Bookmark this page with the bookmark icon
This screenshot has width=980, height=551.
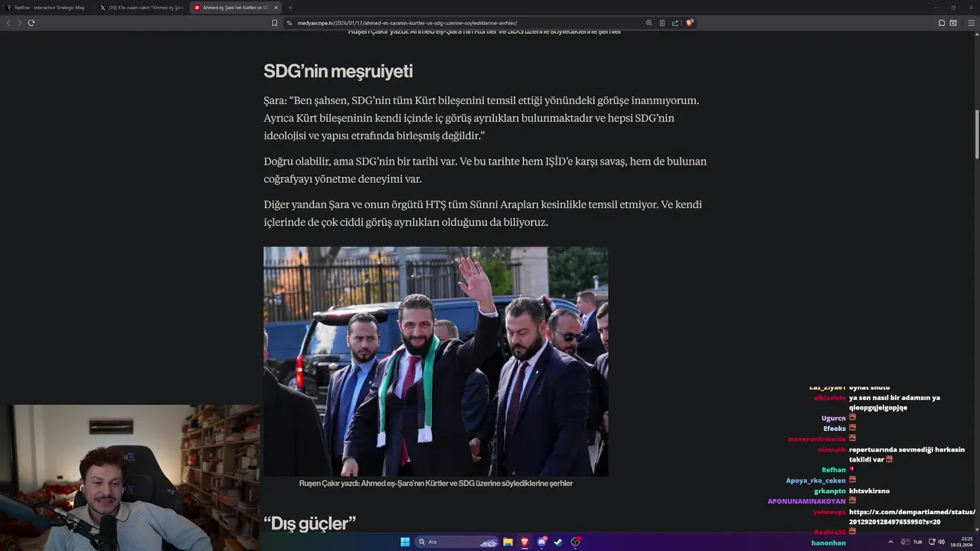274,23
